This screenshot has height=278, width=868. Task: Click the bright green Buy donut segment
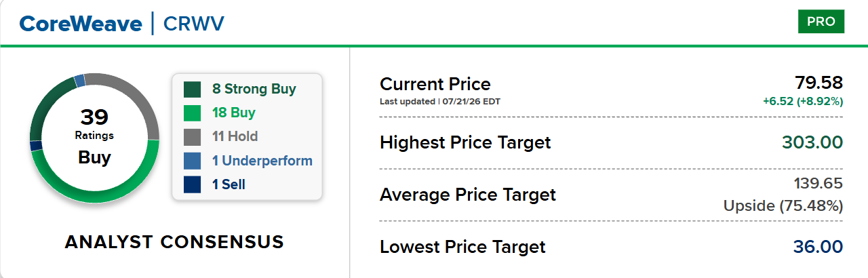click(102, 193)
